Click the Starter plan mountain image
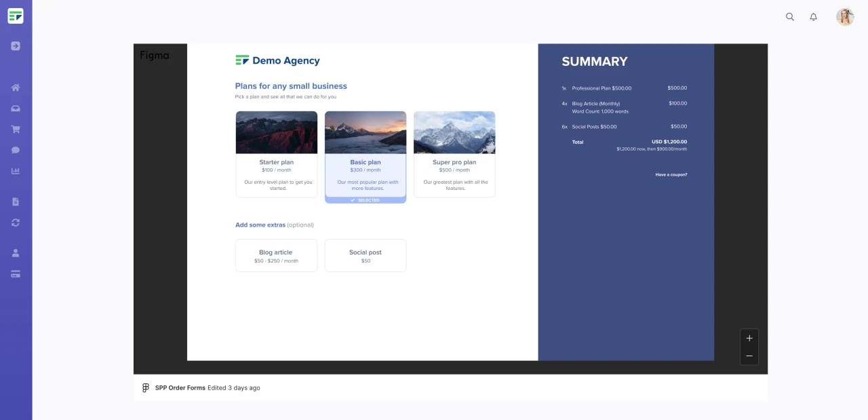Image resolution: width=868 pixels, height=420 pixels. point(277,132)
